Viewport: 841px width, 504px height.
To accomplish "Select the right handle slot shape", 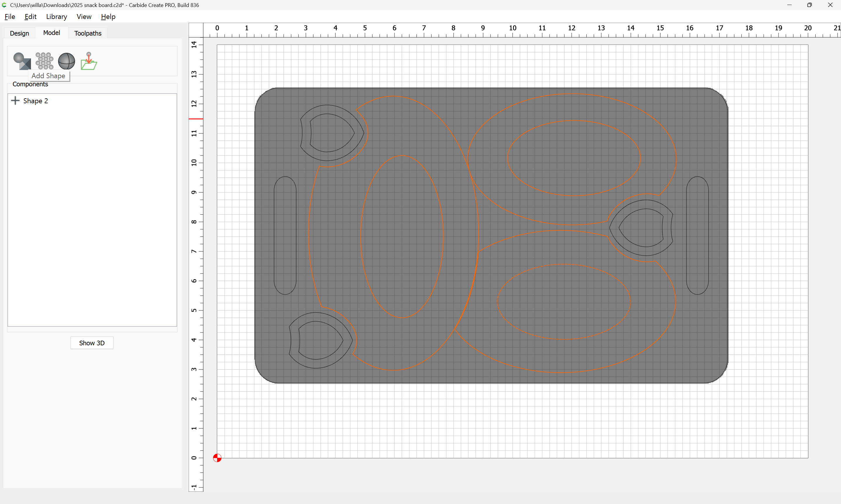I will [x=697, y=235].
